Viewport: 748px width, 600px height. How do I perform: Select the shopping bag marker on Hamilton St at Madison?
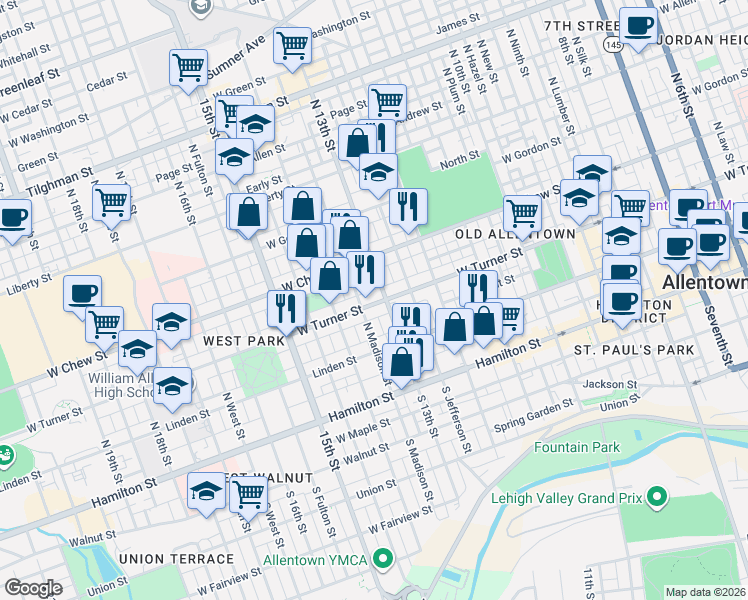[x=402, y=362]
